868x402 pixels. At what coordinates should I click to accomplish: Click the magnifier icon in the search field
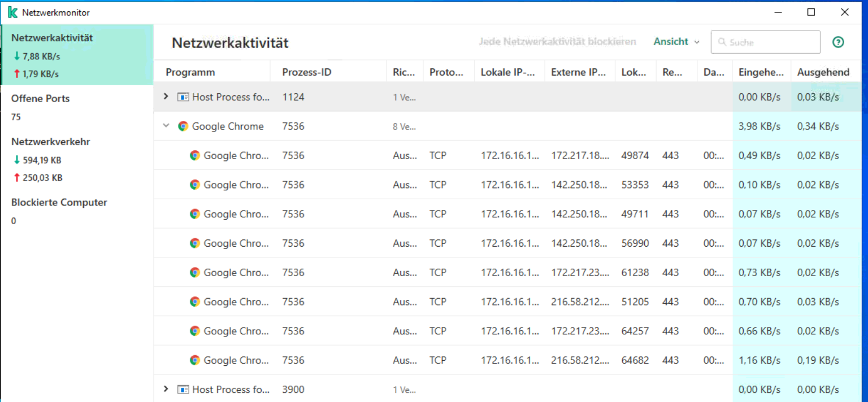[x=722, y=42]
